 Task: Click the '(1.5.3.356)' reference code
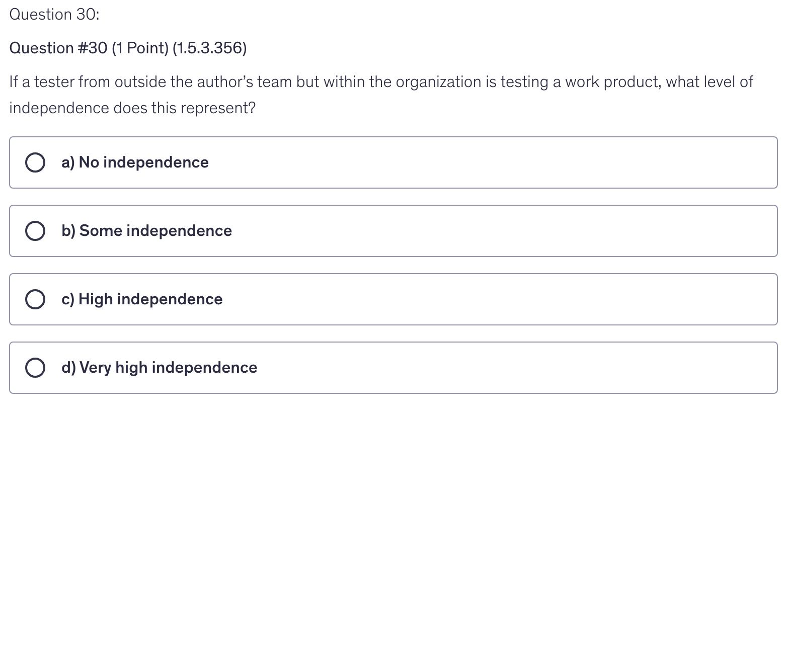209,48
